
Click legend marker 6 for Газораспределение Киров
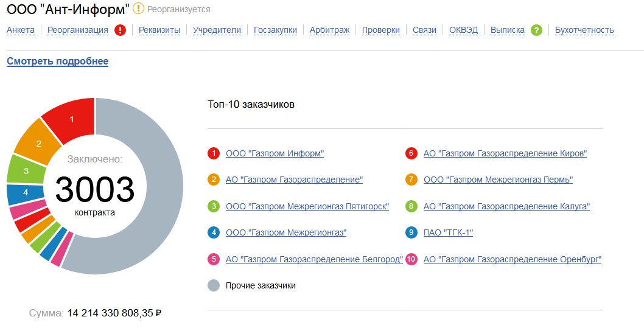pos(411,153)
